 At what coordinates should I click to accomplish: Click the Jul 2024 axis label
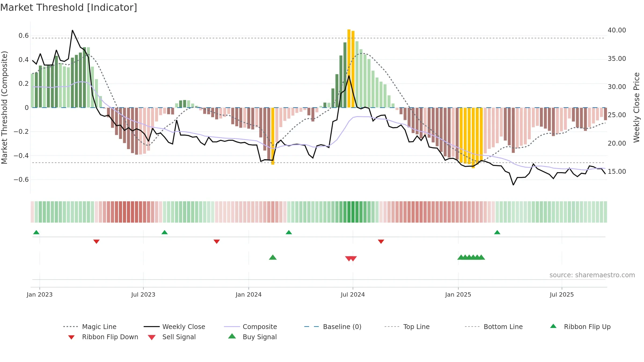[x=353, y=294]
